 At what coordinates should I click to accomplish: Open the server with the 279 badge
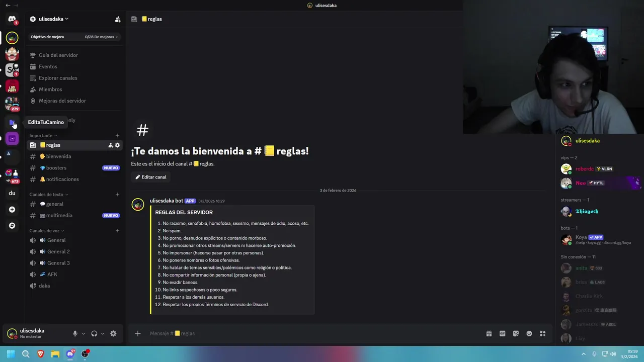(x=12, y=104)
